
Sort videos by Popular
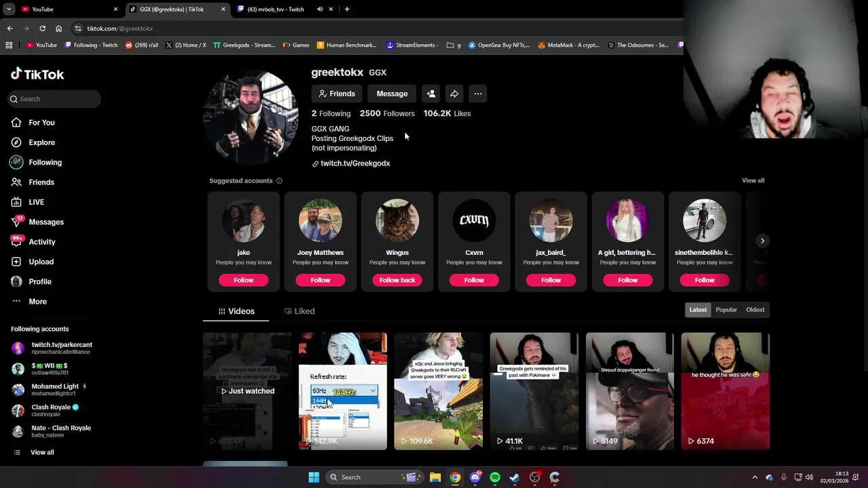click(726, 310)
